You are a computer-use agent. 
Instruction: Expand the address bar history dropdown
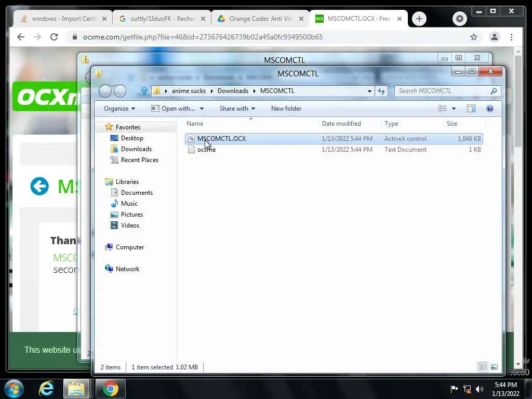tap(369, 91)
